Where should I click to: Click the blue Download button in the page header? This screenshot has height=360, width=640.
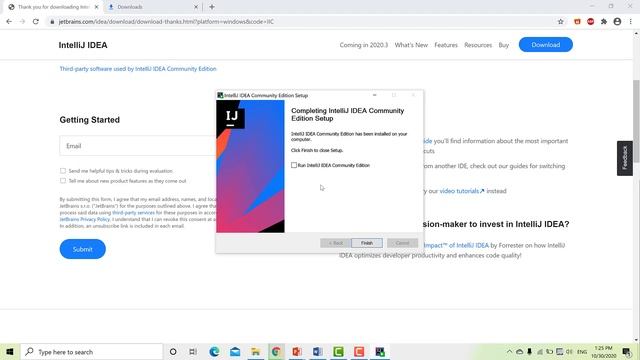pos(546,44)
